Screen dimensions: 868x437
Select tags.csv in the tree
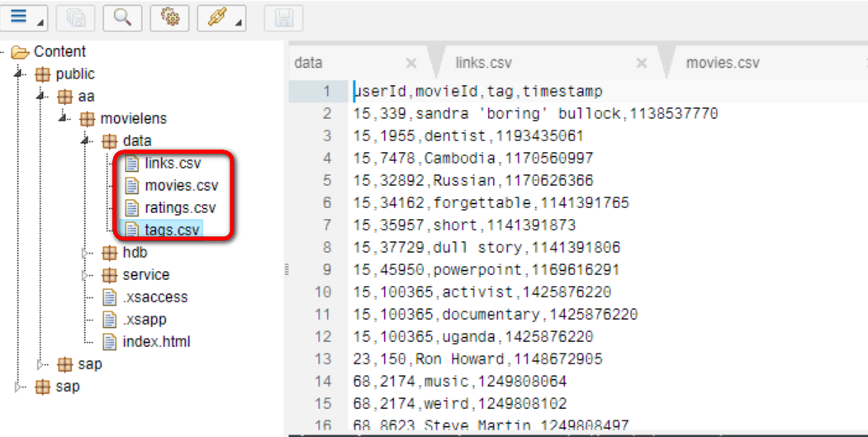coord(172,230)
